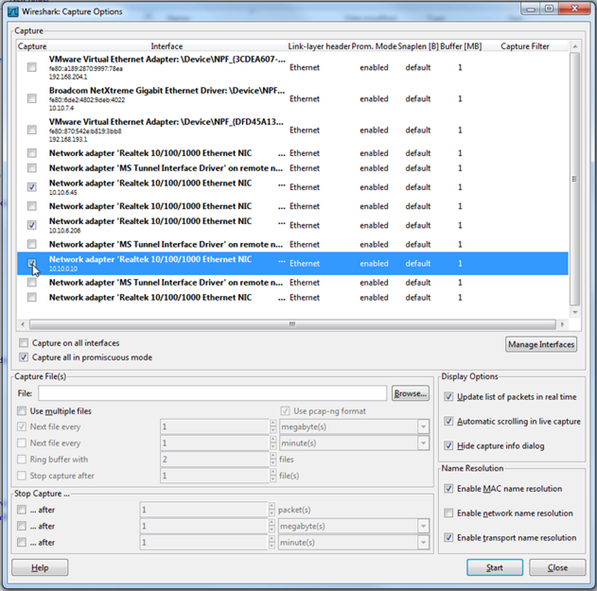Select the VMware adapter NPF_{DFD45A13 row
The image size is (597, 591).
(x=292, y=130)
